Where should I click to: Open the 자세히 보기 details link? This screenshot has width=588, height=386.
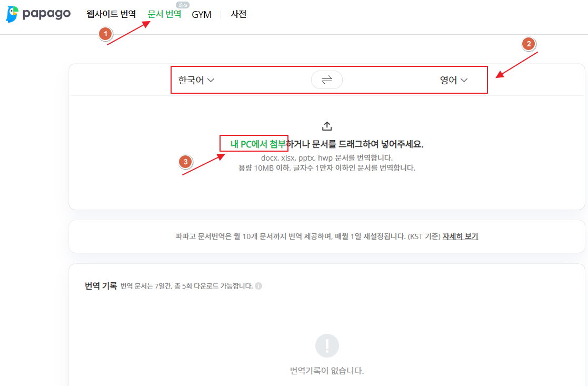pos(462,236)
